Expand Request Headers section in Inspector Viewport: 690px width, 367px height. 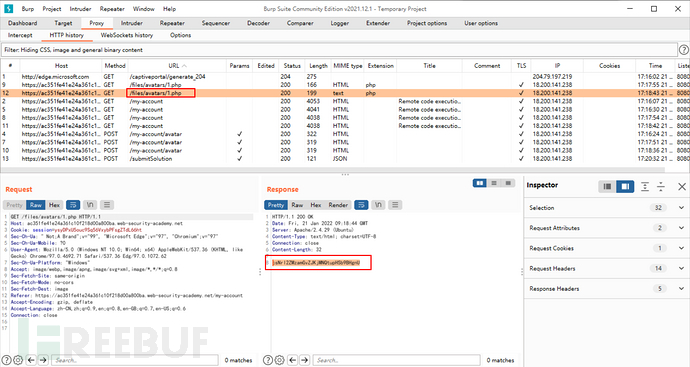point(682,268)
